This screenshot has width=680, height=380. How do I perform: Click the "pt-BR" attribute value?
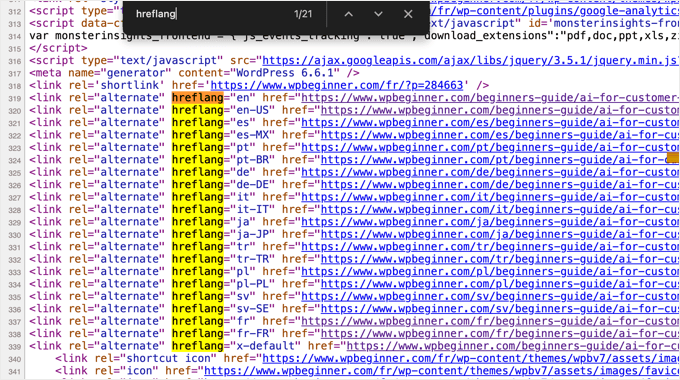[x=252, y=160]
